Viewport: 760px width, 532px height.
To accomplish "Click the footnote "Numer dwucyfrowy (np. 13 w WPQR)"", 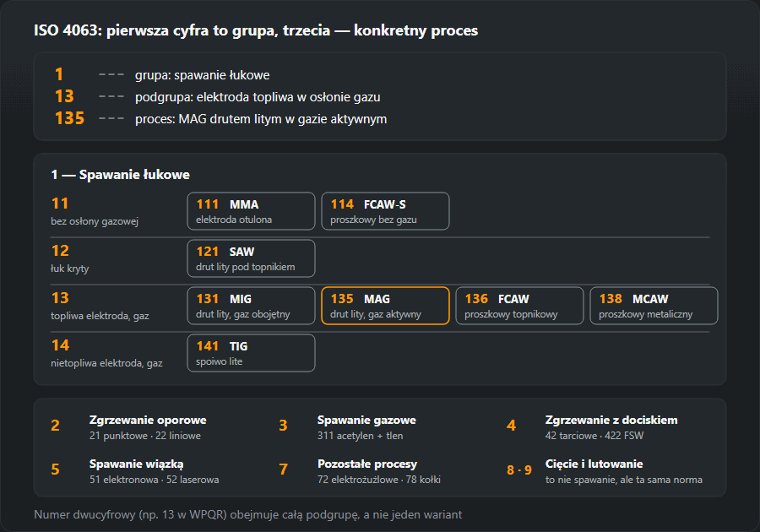I will pos(130,514).
